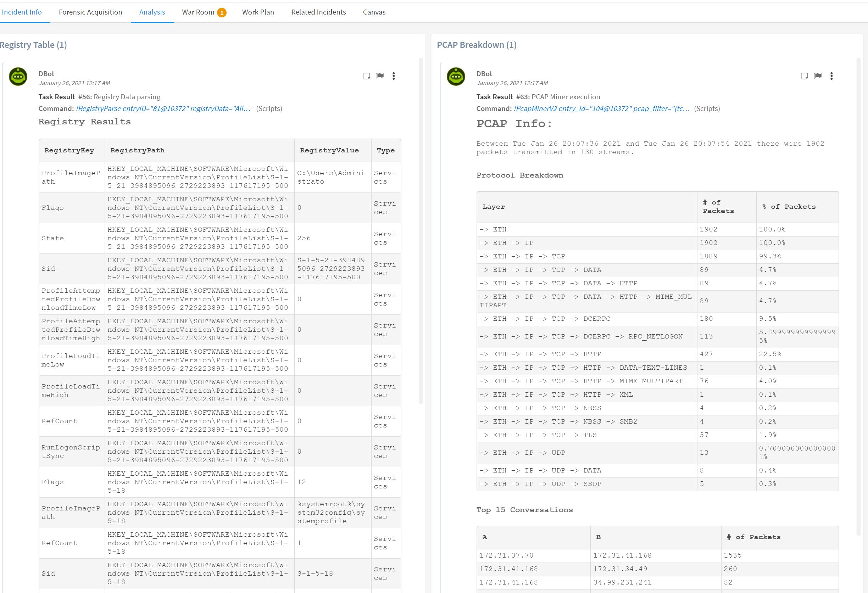The image size is (868, 593).
Task: Go to Work Plan tab
Action: (x=258, y=12)
